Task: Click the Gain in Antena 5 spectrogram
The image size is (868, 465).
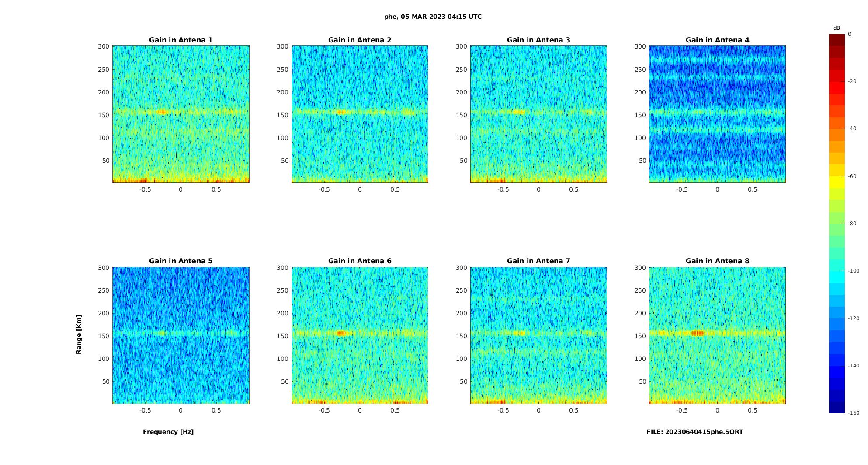Action: pyautogui.click(x=181, y=335)
